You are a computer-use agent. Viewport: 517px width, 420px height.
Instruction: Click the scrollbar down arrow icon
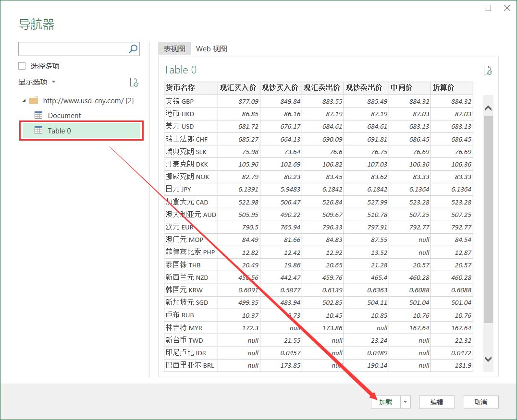click(488, 359)
